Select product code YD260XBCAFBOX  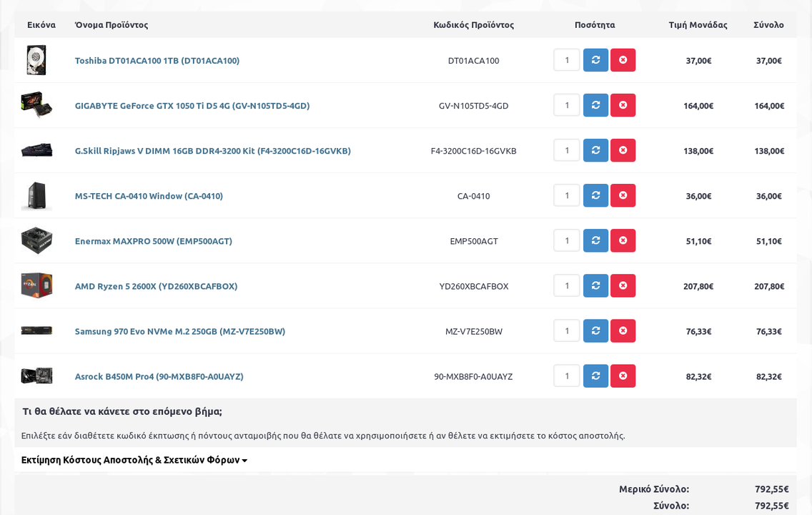[x=473, y=286]
